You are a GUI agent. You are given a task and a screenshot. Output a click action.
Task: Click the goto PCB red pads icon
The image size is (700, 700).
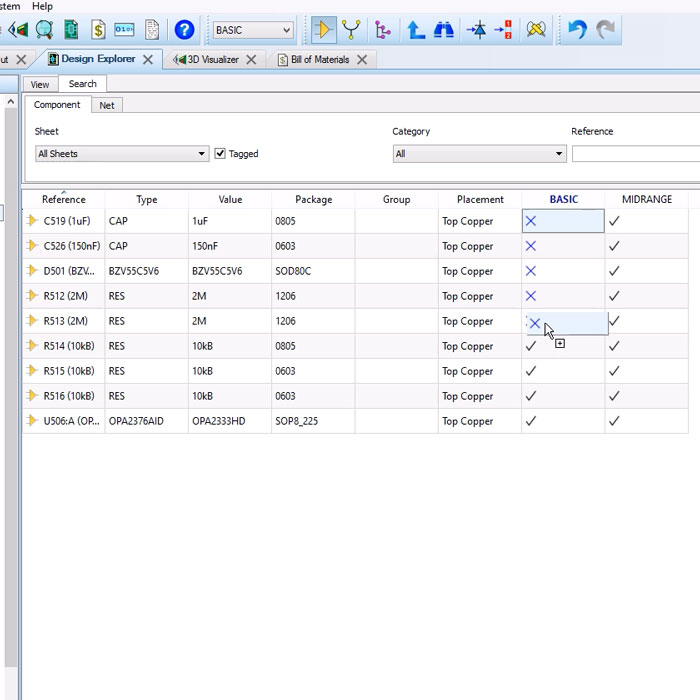[x=503, y=30]
